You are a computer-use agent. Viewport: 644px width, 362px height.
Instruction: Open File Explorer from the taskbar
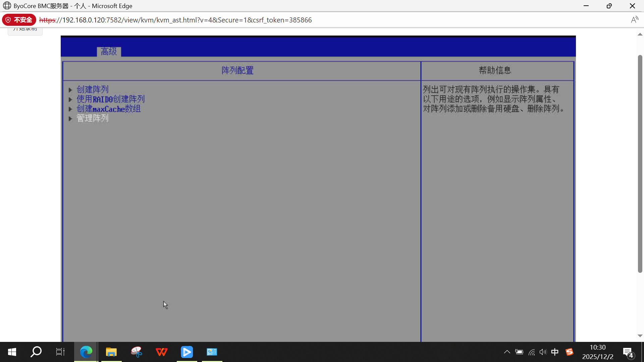click(x=111, y=352)
